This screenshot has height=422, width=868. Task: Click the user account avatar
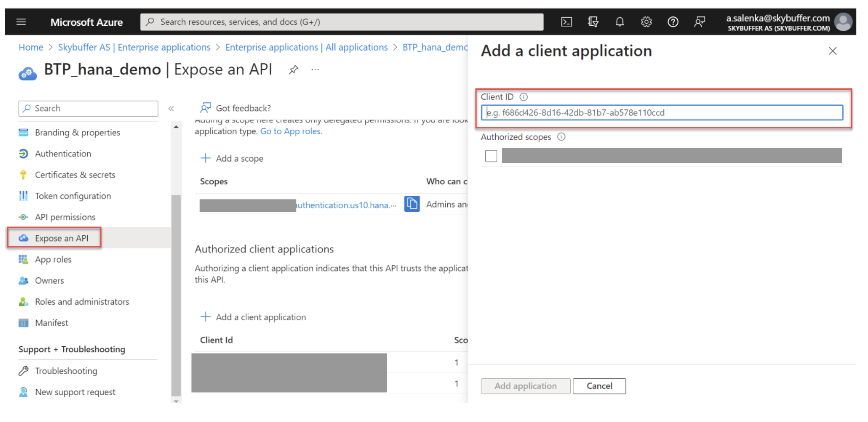pos(843,22)
